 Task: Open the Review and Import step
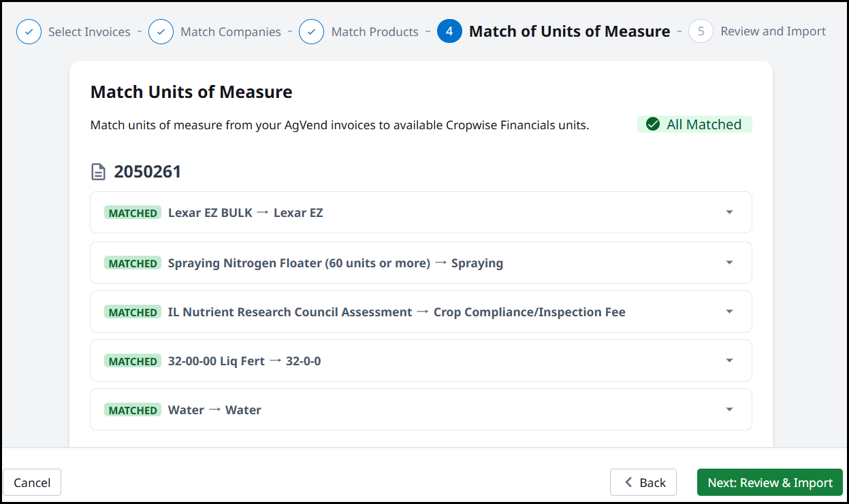773,31
